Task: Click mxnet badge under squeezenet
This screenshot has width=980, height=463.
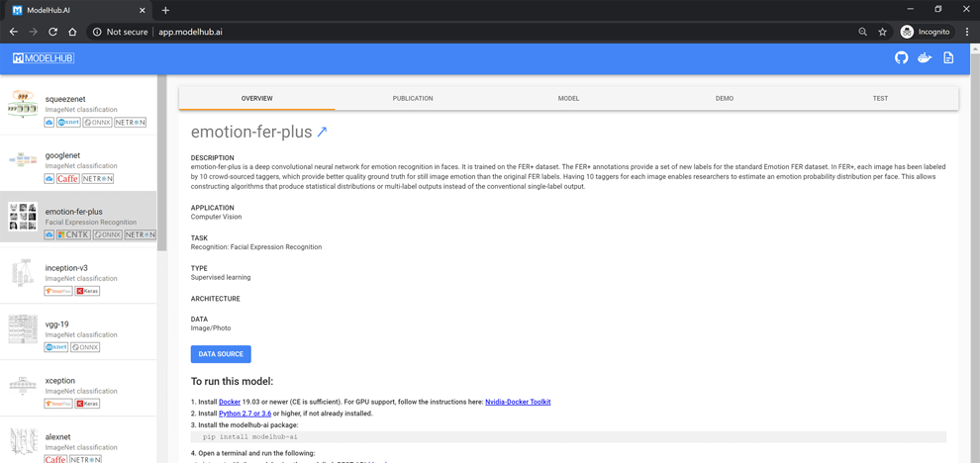Action: point(68,123)
